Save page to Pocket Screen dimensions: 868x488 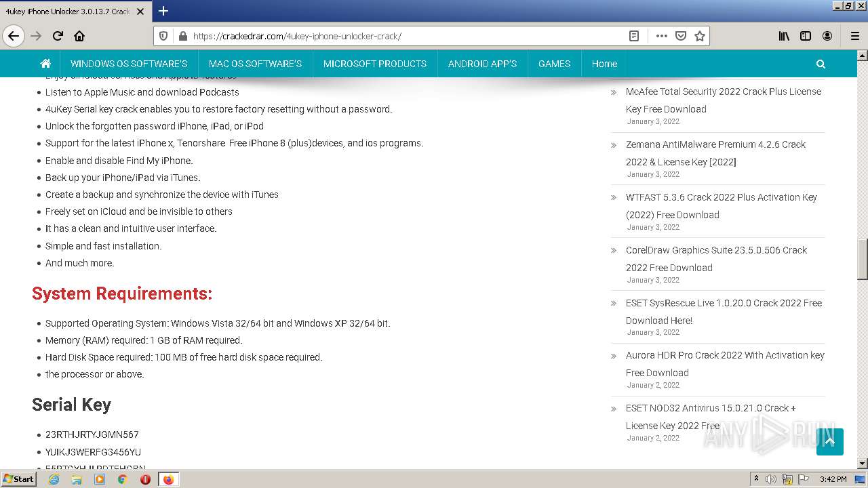(681, 36)
